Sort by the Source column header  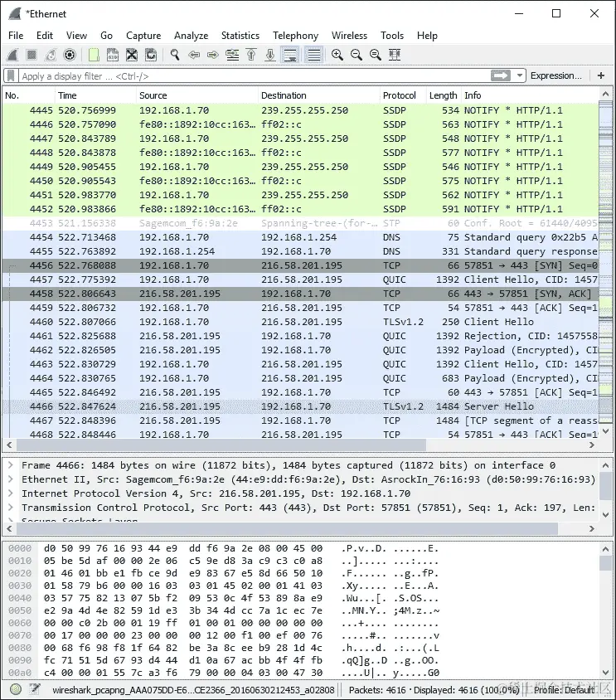[x=196, y=95]
